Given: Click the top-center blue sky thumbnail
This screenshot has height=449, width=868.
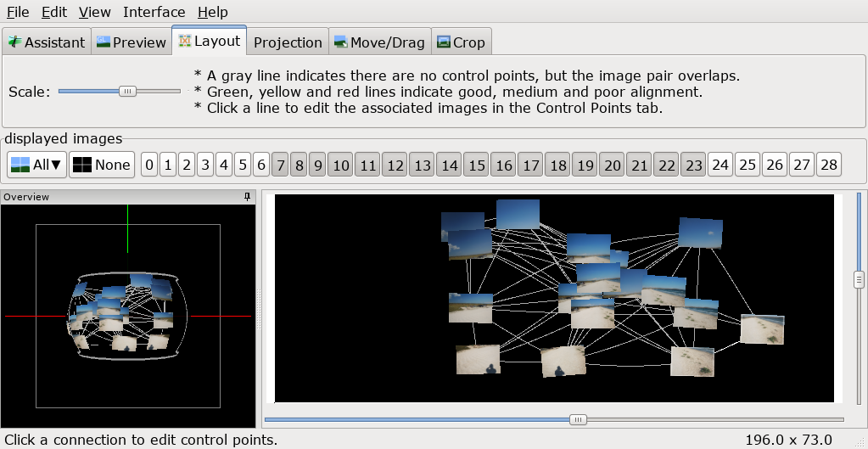Looking at the screenshot, I should pyautogui.click(x=518, y=214).
